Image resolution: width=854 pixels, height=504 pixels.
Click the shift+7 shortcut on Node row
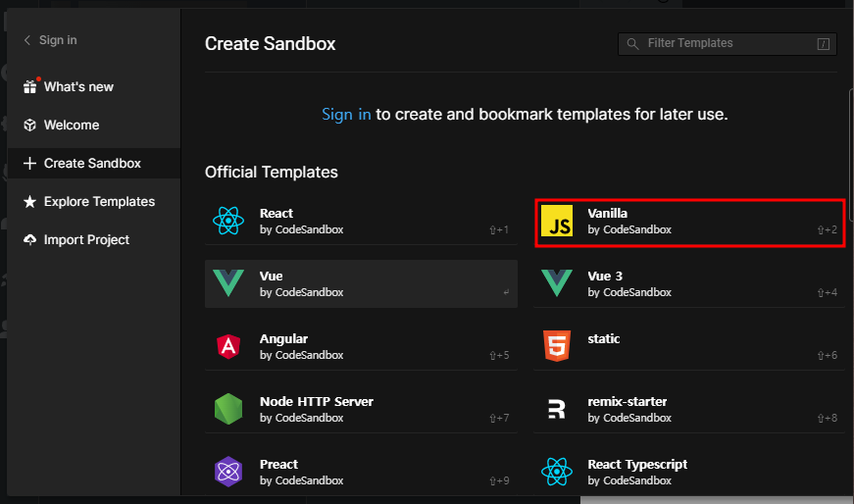(x=499, y=418)
